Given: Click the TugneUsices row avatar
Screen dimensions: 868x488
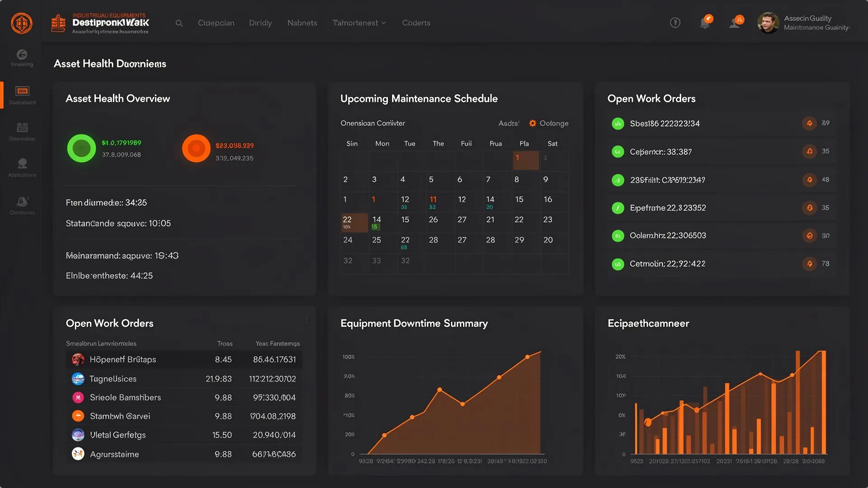Looking at the screenshot, I should (78, 379).
